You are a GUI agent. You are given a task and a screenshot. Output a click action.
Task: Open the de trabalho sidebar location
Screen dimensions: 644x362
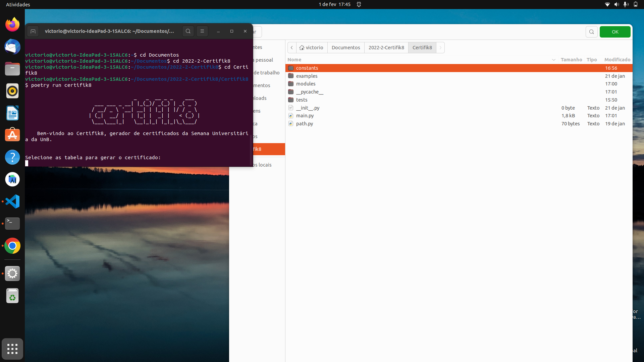tap(269, 73)
